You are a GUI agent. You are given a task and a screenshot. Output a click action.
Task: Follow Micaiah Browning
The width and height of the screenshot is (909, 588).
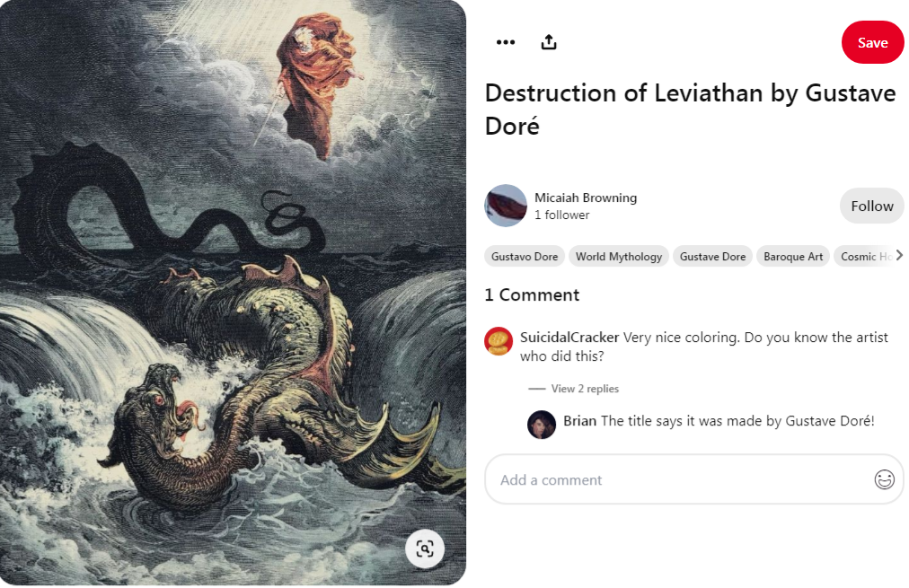click(872, 206)
